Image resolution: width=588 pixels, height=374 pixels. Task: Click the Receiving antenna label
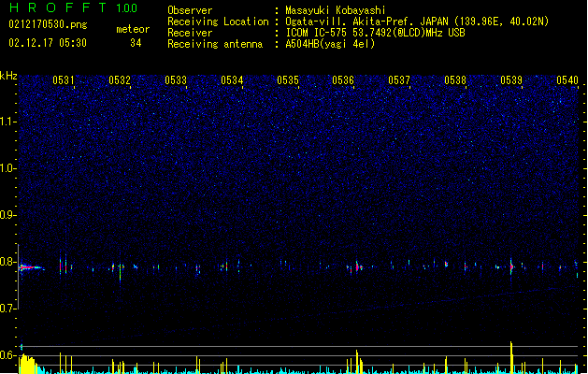pyautogui.click(x=215, y=44)
